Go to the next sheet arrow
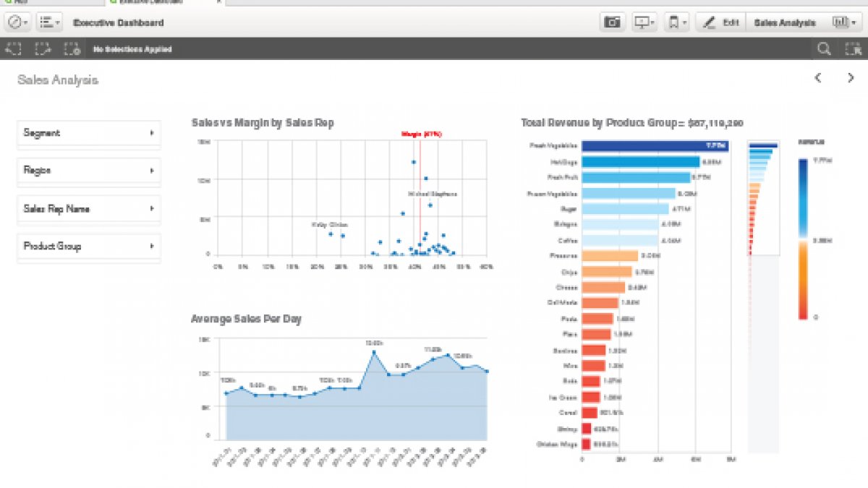The image size is (868, 488). [x=851, y=78]
